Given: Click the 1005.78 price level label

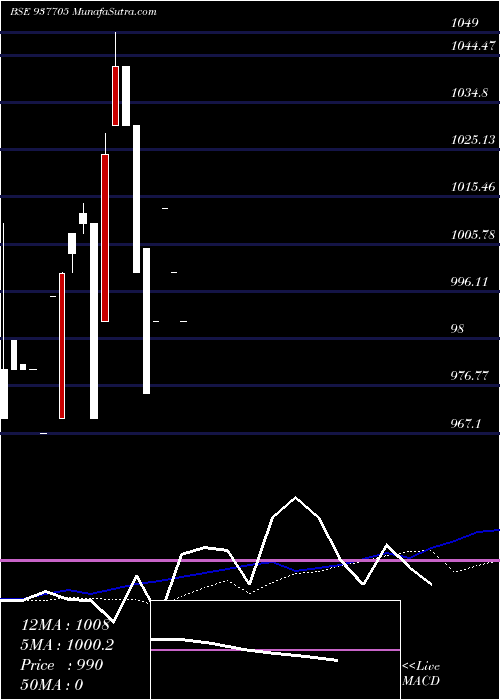Looking at the screenshot, I should [473, 235].
